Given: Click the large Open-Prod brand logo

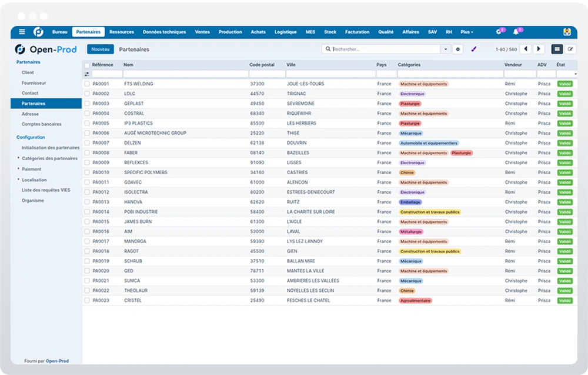Looking at the screenshot, I should tap(46, 49).
